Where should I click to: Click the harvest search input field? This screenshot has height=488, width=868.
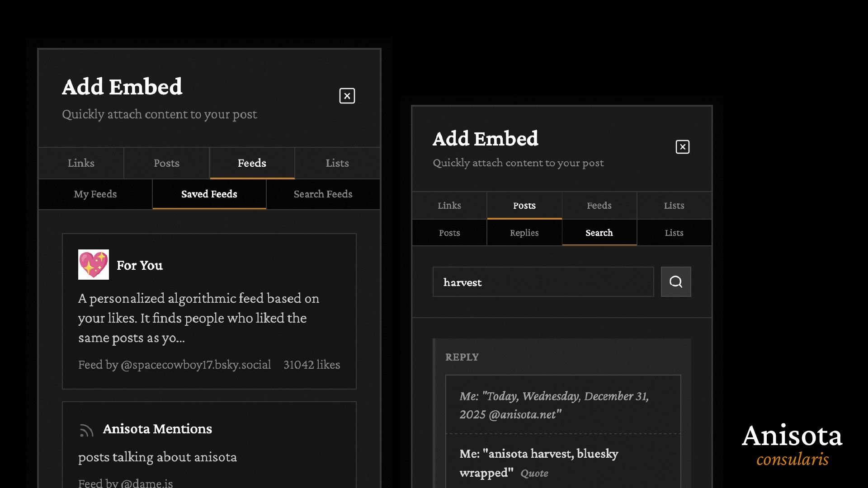(543, 282)
